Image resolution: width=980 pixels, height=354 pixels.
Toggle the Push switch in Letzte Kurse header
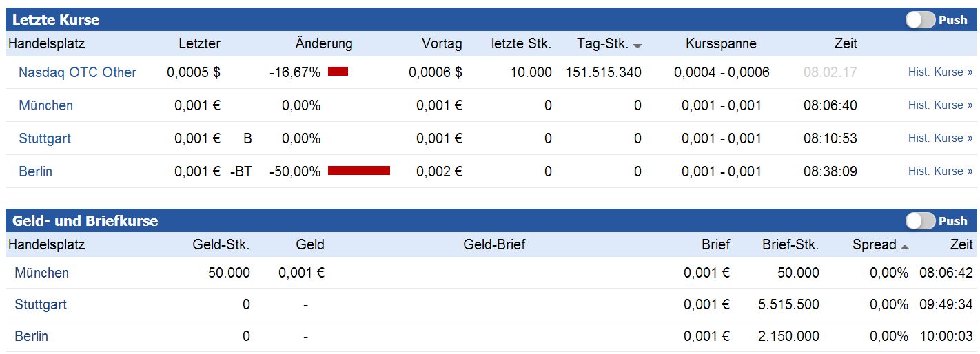coord(920,20)
